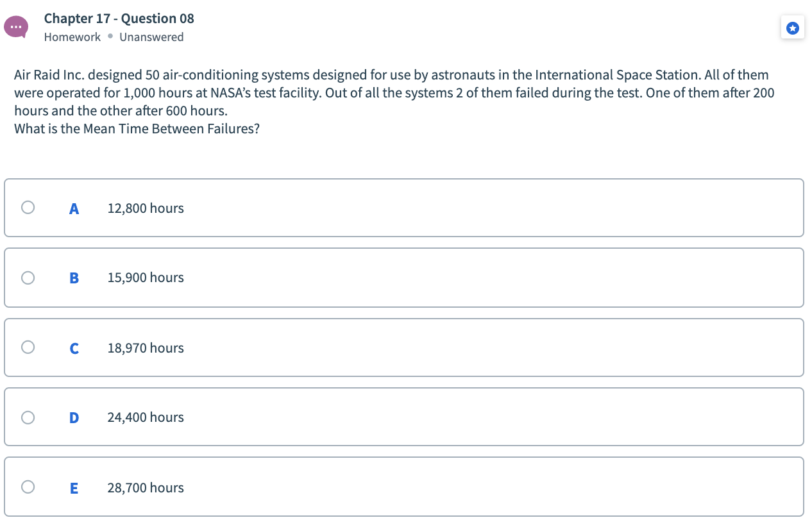Select radio button for answer C

27,347
